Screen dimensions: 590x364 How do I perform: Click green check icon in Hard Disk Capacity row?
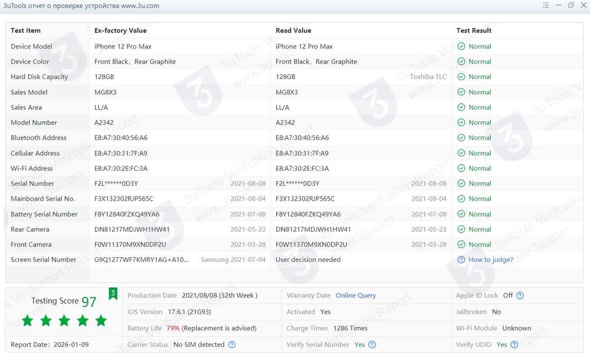461,77
